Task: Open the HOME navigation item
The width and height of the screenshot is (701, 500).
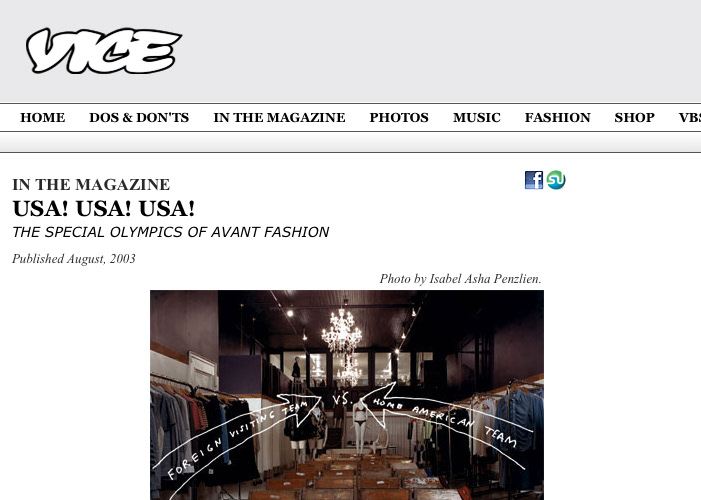Action: (x=42, y=118)
